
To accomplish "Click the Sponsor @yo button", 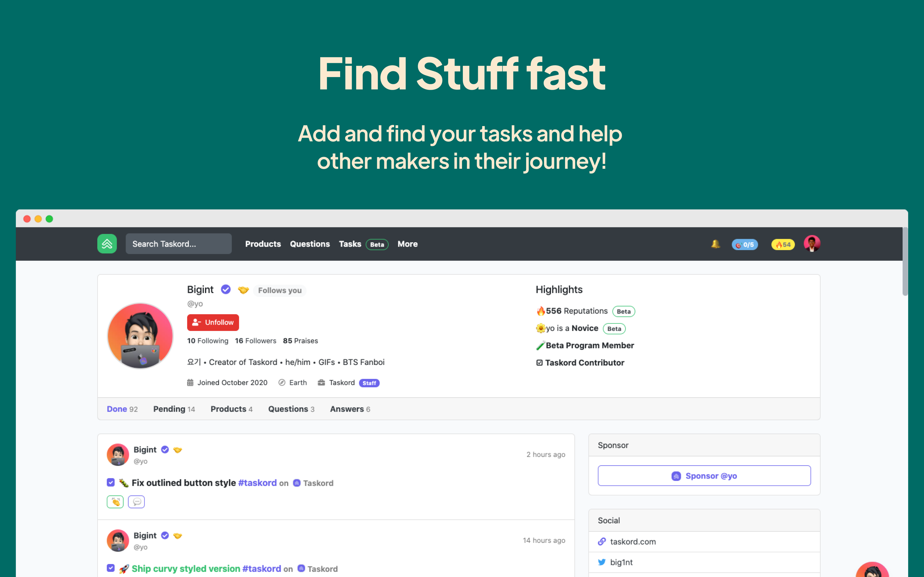I will [704, 476].
